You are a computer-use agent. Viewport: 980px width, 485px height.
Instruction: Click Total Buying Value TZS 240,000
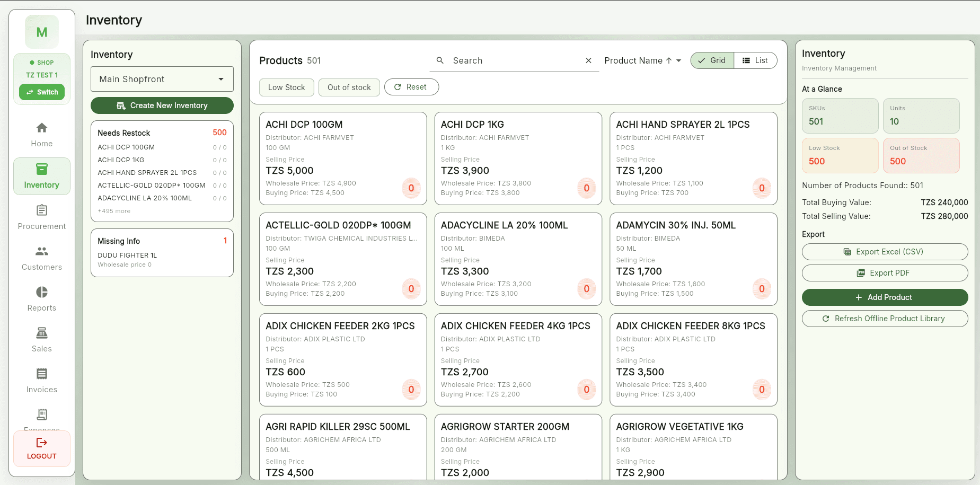point(885,202)
